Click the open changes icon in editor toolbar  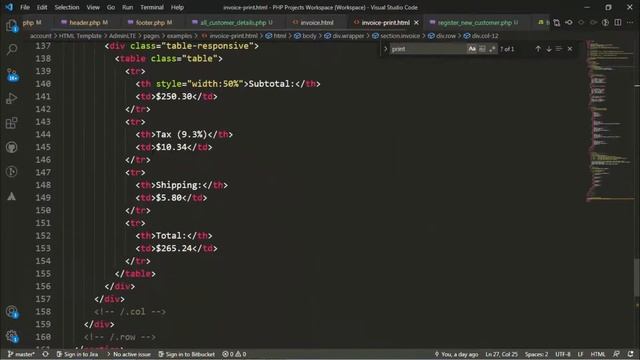click(x=556, y=23)
